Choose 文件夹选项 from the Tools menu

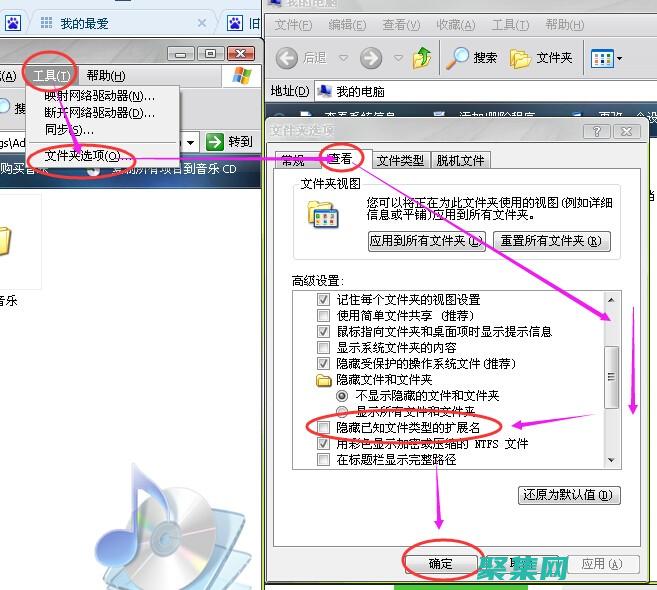coord(86,156)
